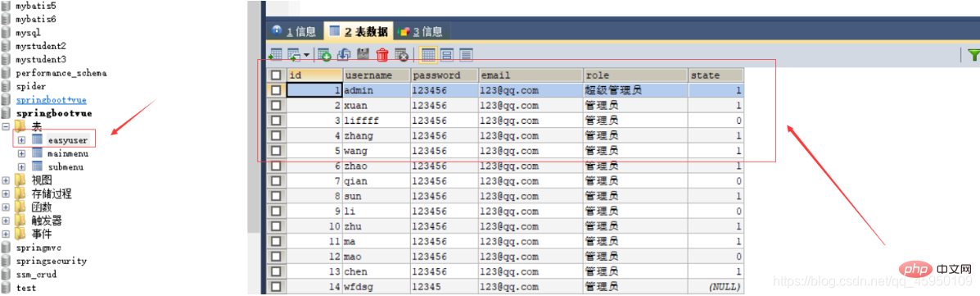Screen dimensions: 980x296
Task: Click the email column header
Action: click(531, 75)
